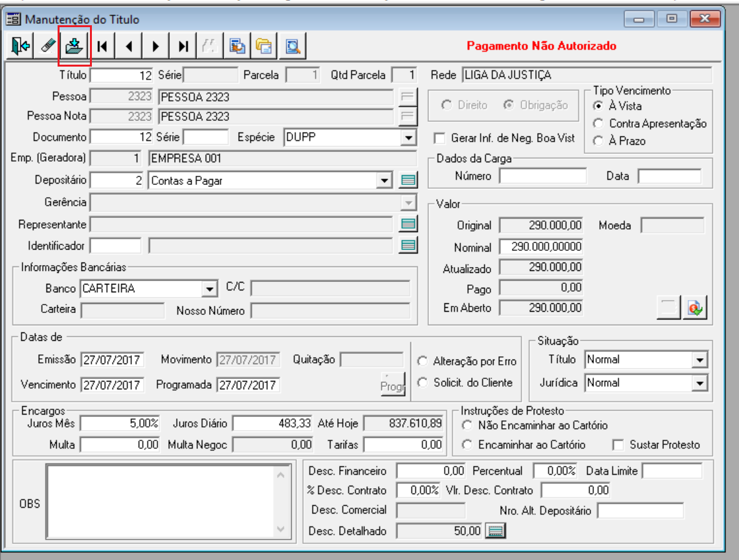The height and width of the screenshot is (560, 739).
Task: Open lookup list beside Pessoa Nota field
Action: pyautogui.click(x=408, y=116)
